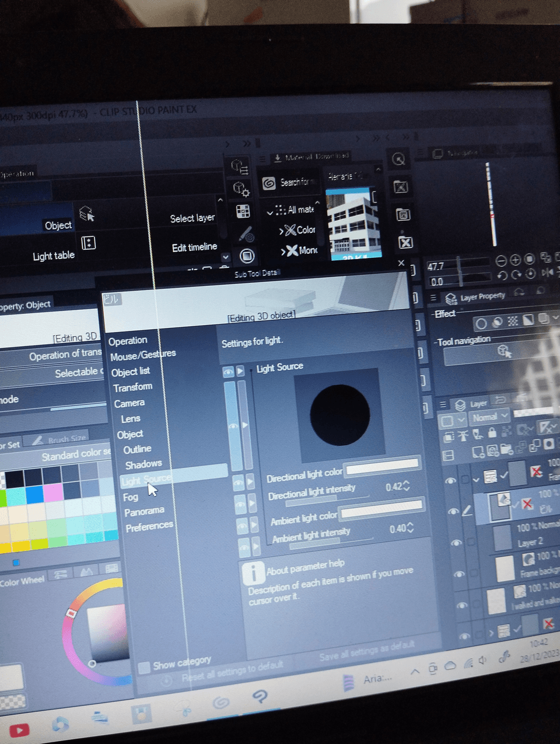560x744 pixels.
Task: Open the YouTube icon on the taskbar
Action: pos(19,730)
